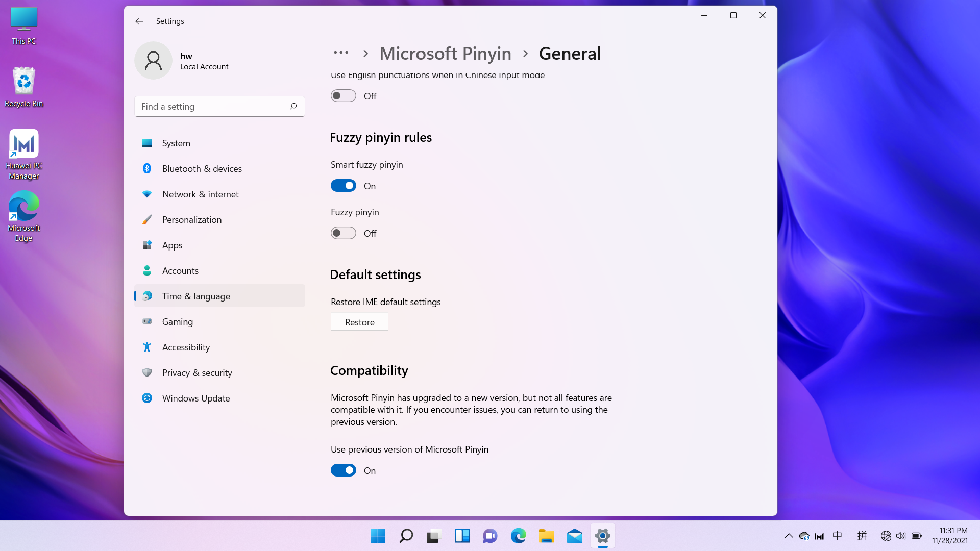980x551 pixels.
Task: Focus the Find a setting search box
Action: pyautogui.click(x=219, y=106)
